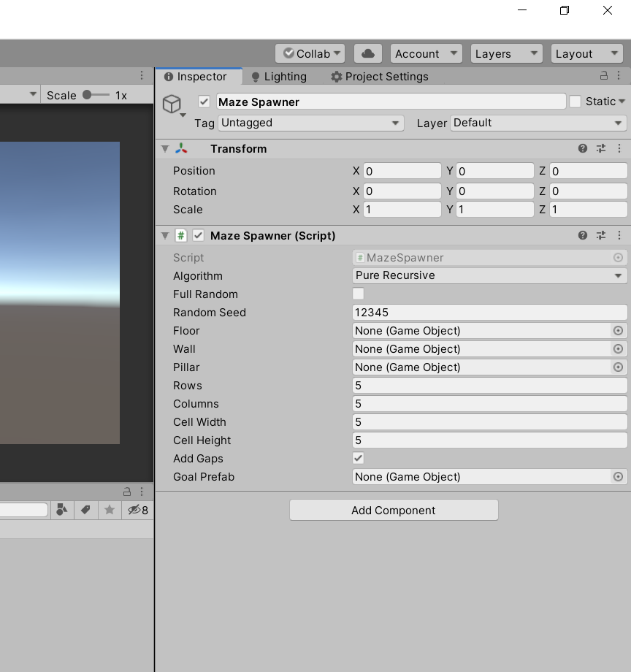This screenshot has height=672, width=631.
Task: Open Transform component context menu
Action: 619,148
